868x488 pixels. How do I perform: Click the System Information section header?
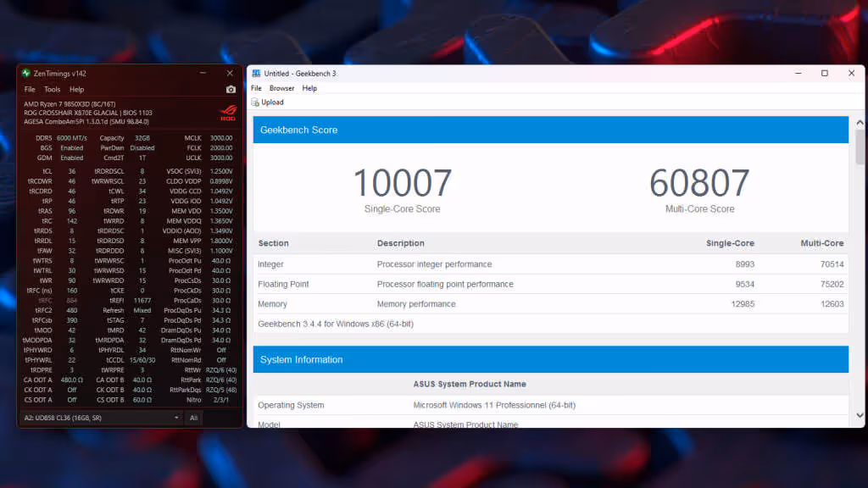tap(551, 359)
